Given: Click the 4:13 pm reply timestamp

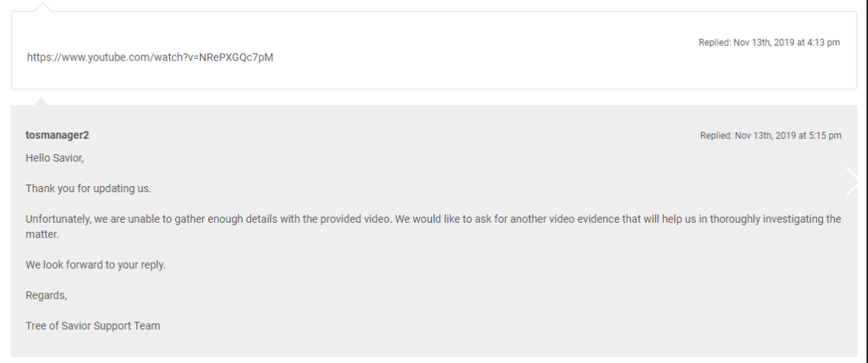Looking at the screenshot, I should (768, 43).
